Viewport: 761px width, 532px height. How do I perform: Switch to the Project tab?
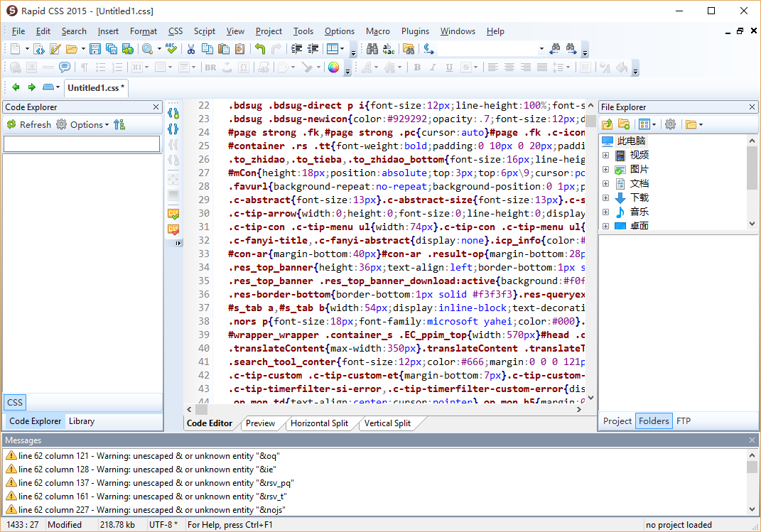pyautogui.click(x=617, y=421)
